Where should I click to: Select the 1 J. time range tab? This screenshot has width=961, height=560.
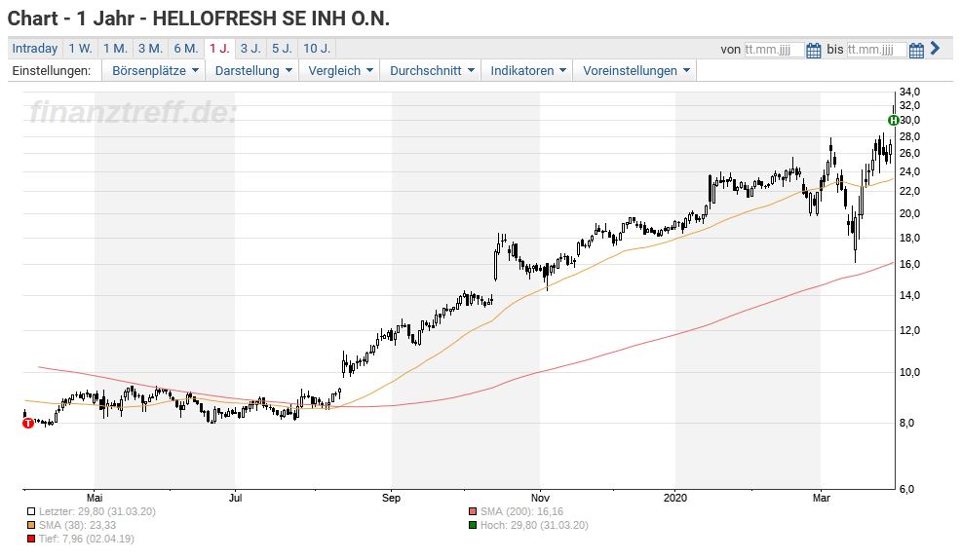coord(219,49)
